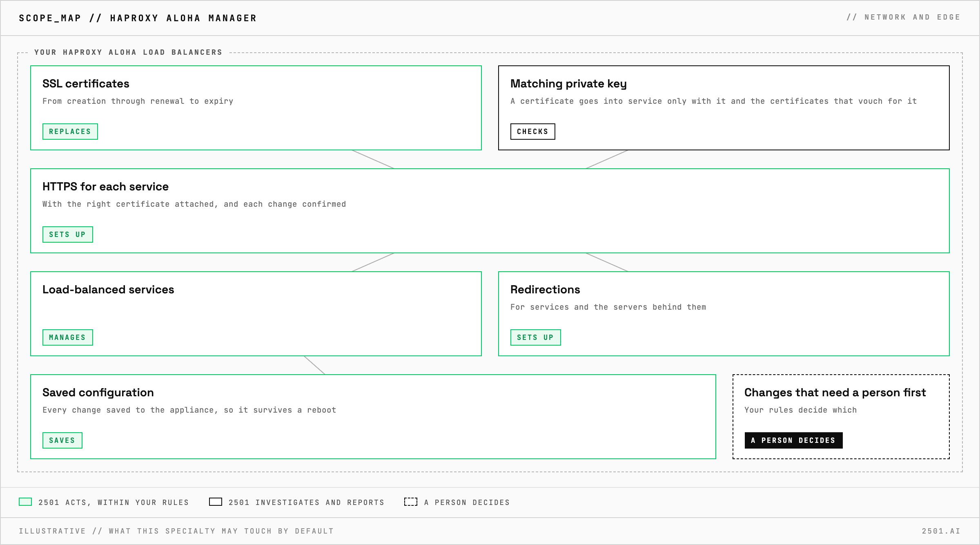Click the CHECKS tag under Matching private key
This screenshot has height=545, width=980.
click(x=533, y=132)
